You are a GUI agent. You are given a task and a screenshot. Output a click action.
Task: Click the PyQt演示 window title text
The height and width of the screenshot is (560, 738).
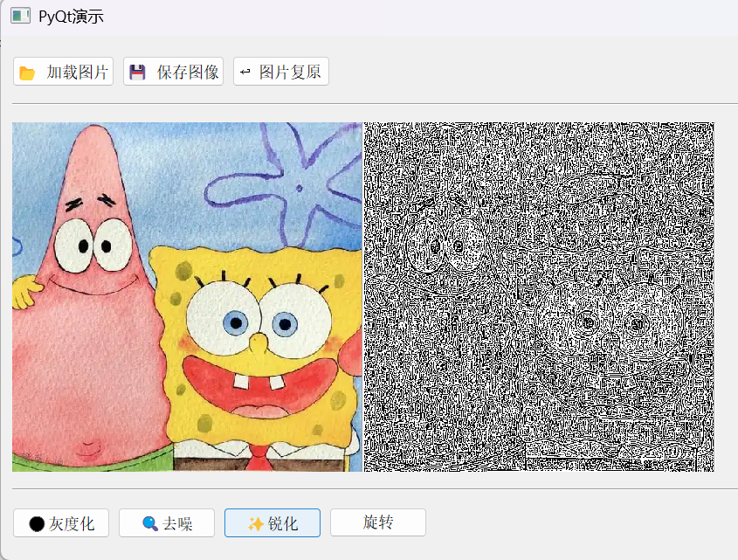coord(71,17)
